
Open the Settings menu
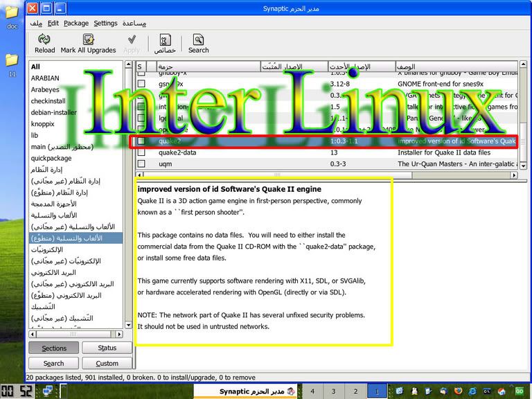coord(105,23)
